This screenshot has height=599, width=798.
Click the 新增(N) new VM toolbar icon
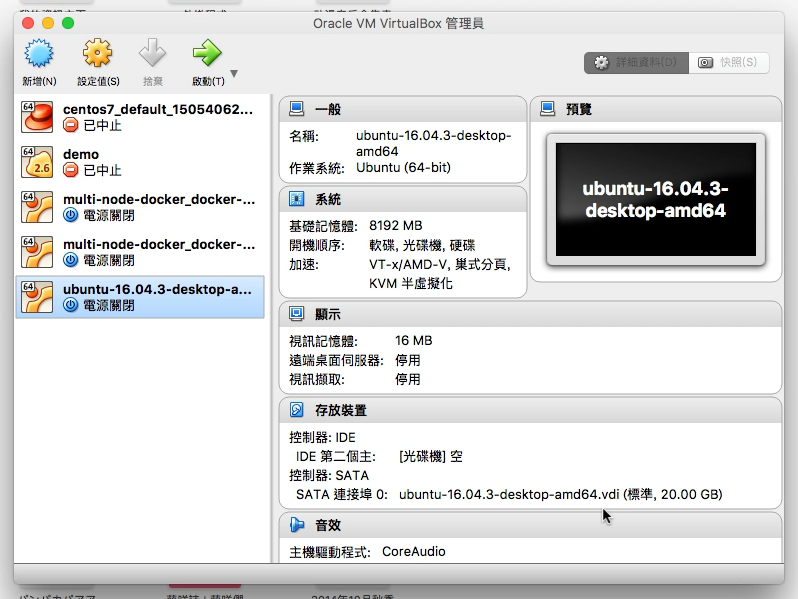[x=39, y=53]
